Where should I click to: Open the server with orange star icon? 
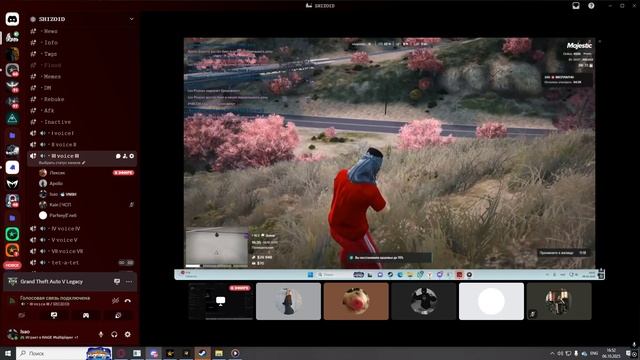(12, 250)
